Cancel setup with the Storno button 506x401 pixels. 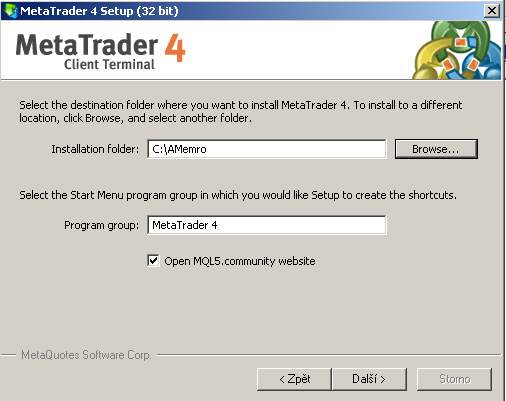point(454,379)
